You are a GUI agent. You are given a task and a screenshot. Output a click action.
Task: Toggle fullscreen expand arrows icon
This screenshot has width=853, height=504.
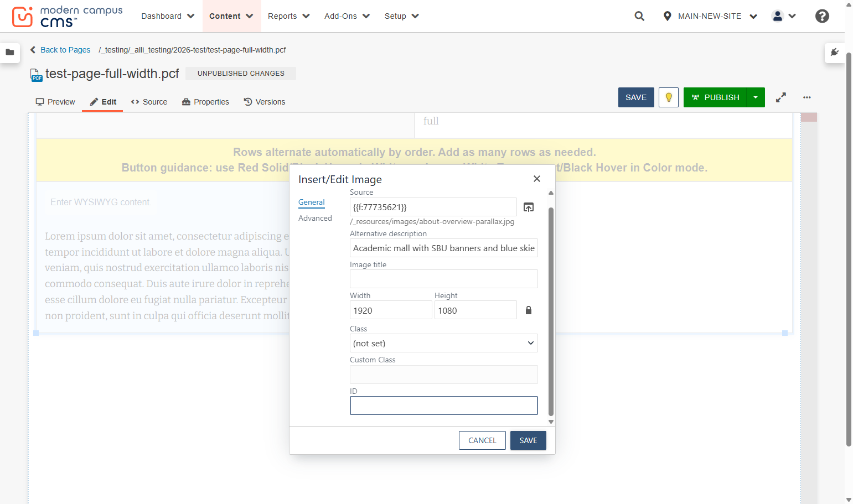point(781,97)
